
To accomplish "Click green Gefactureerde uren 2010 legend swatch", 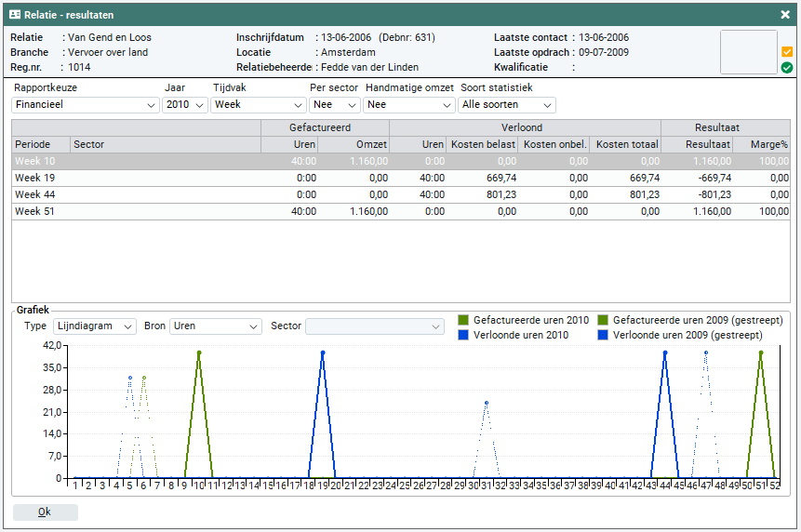I will point(463,320).
